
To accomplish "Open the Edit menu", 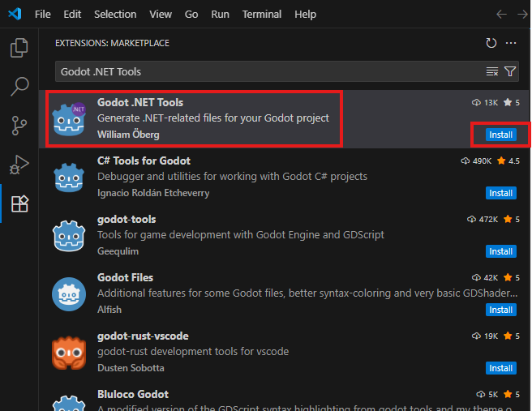I will (x=72, y=15).
